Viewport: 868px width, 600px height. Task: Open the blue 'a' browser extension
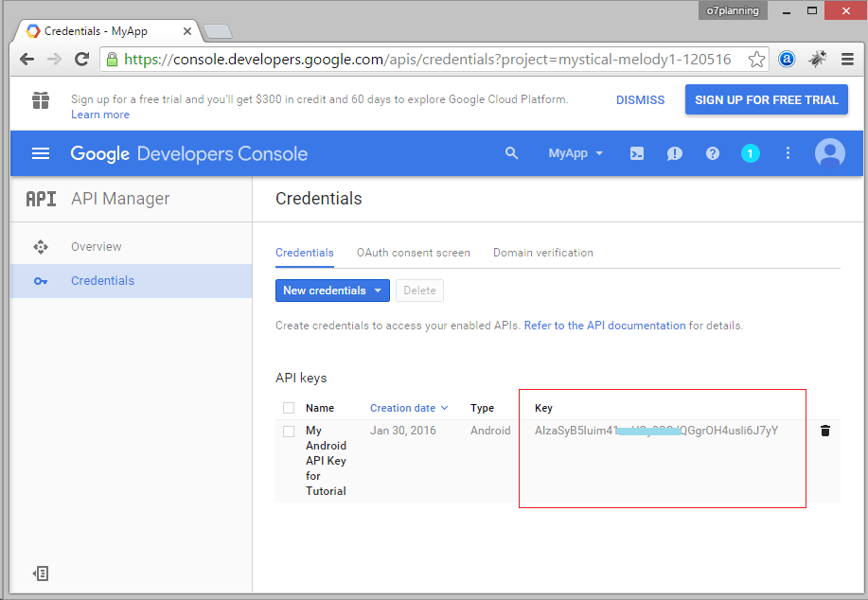coord(786,59)
